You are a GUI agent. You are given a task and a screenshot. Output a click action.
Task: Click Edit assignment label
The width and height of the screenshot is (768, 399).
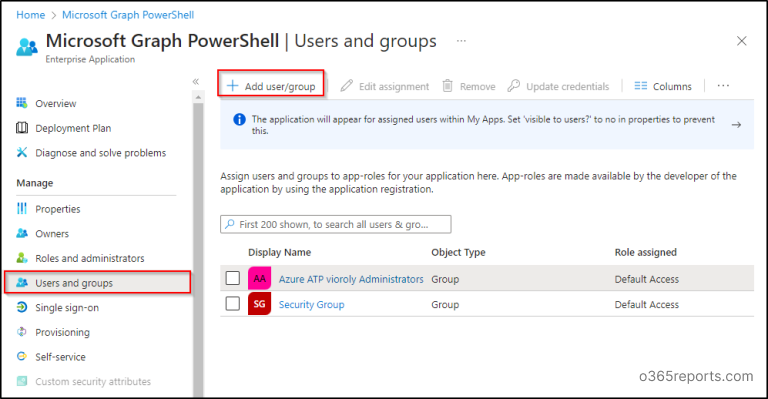[x=394, y=87]
